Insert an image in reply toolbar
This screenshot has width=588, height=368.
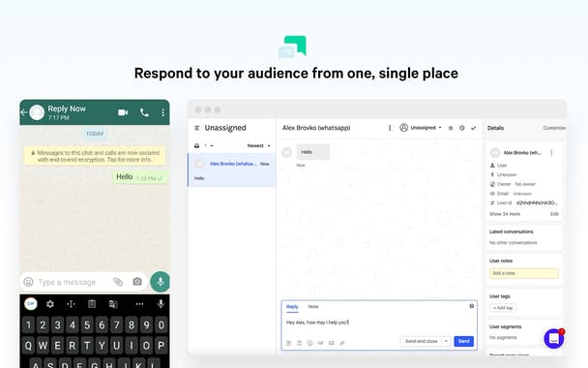tap(331, 343)
